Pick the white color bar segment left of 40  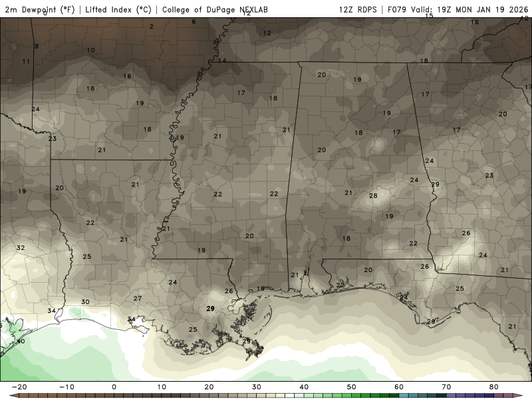pos(289,395)
